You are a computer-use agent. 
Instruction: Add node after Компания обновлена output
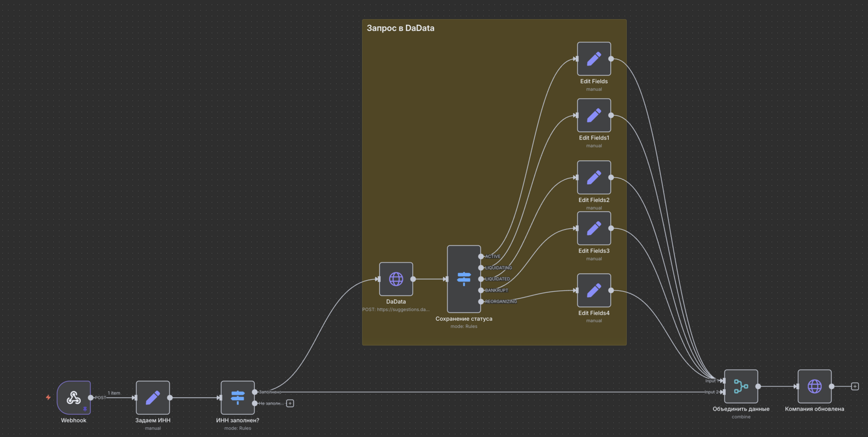pyautogui.click(x=855, y=386)
